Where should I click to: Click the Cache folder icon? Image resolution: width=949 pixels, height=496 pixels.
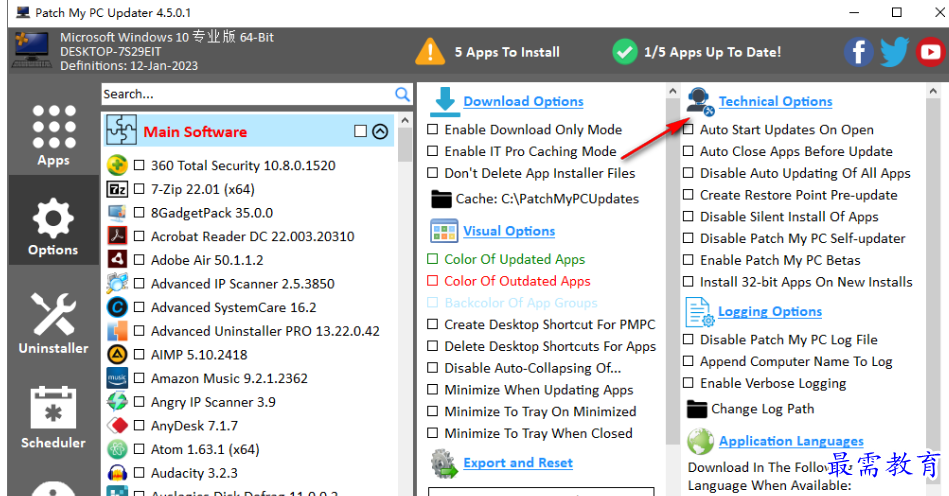[441, 199]
